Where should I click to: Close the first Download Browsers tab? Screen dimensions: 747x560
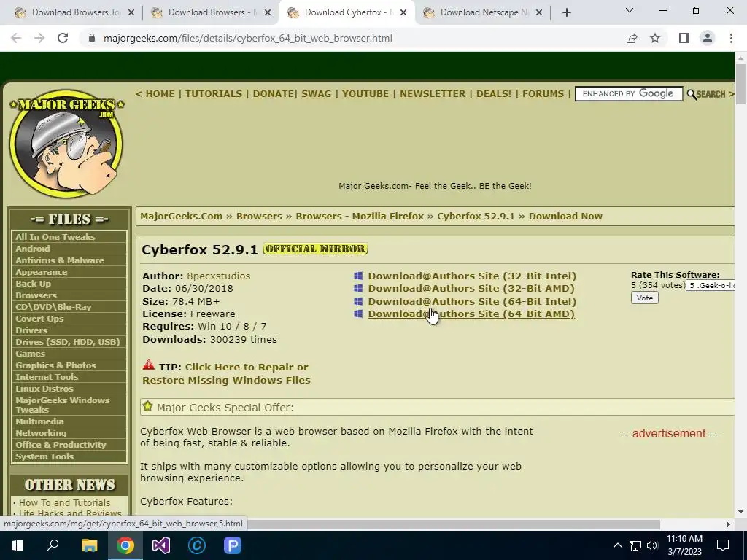pos(131,13)
